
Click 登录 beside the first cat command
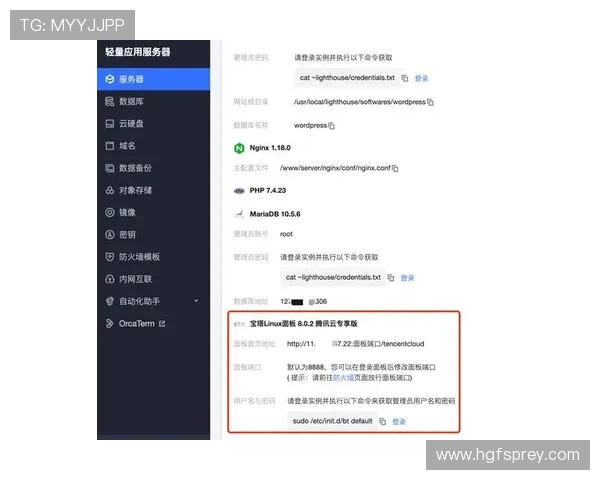click(421, 78)
